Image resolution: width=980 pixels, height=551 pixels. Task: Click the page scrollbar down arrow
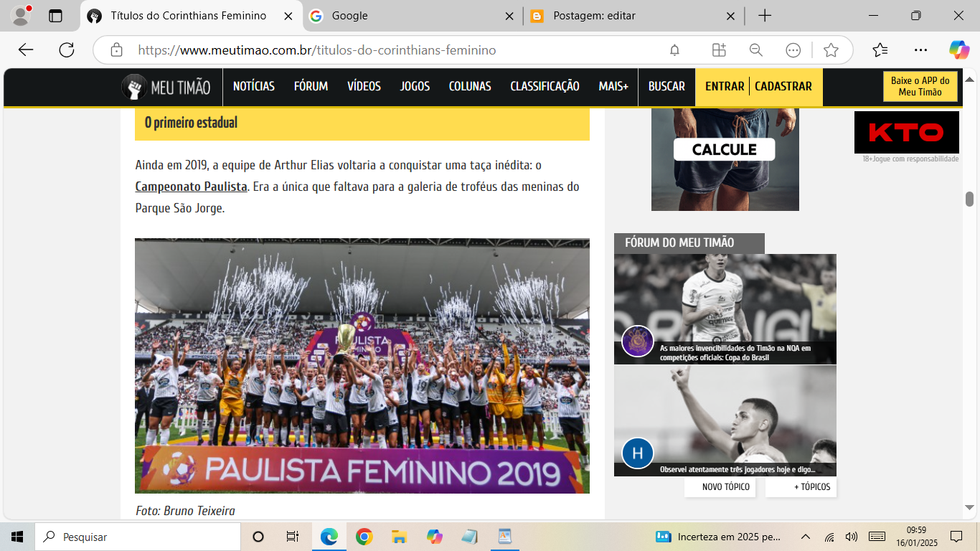pyautogui.click(x=970, y=508)
